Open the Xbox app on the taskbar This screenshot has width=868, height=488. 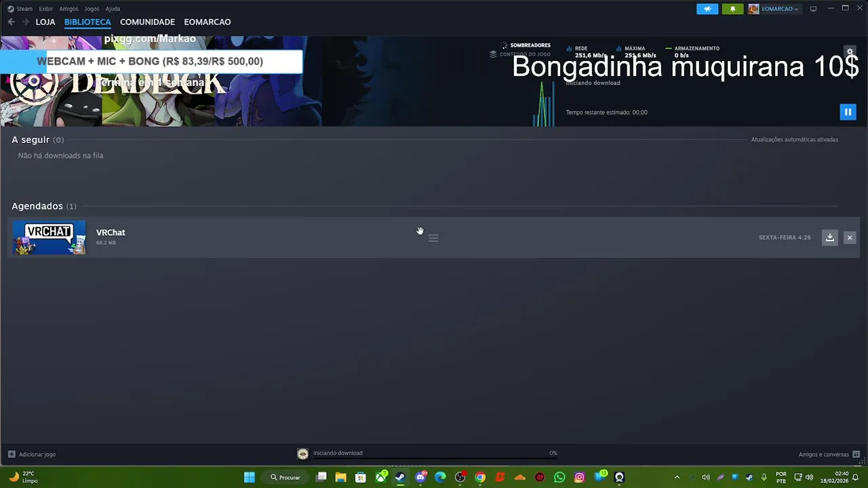381,477
